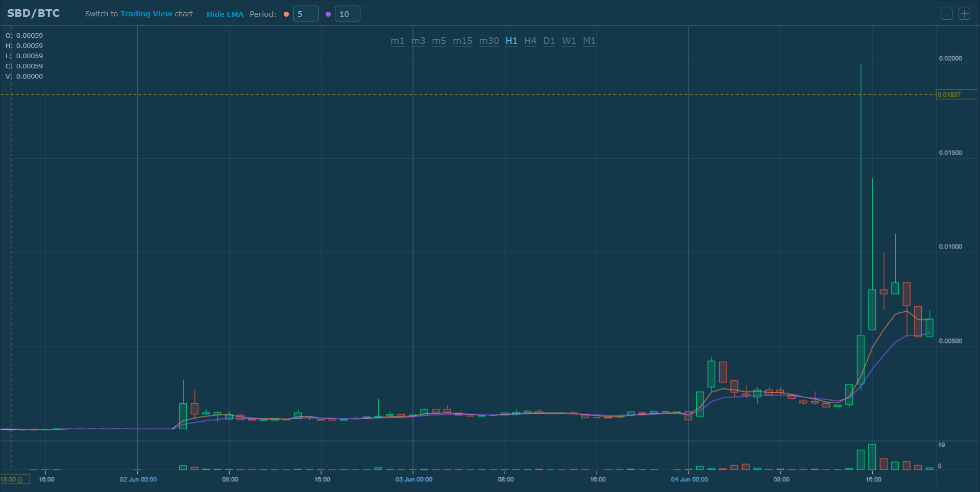The height and width of the screenshot is (492, 980).
Task: Click the 02 Jun 00:00 date label
Action: pos(138,479)
